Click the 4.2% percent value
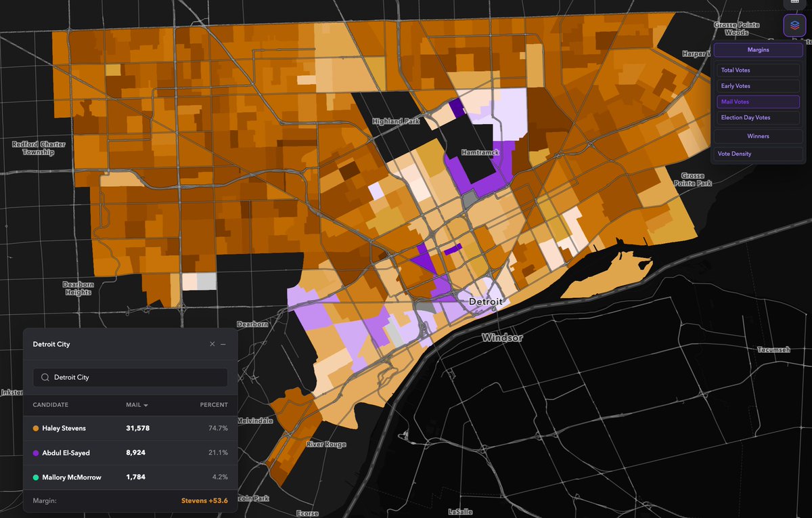The height and width of the screenshot is (518, 812). pyautogui.click(x=221, y=477)
